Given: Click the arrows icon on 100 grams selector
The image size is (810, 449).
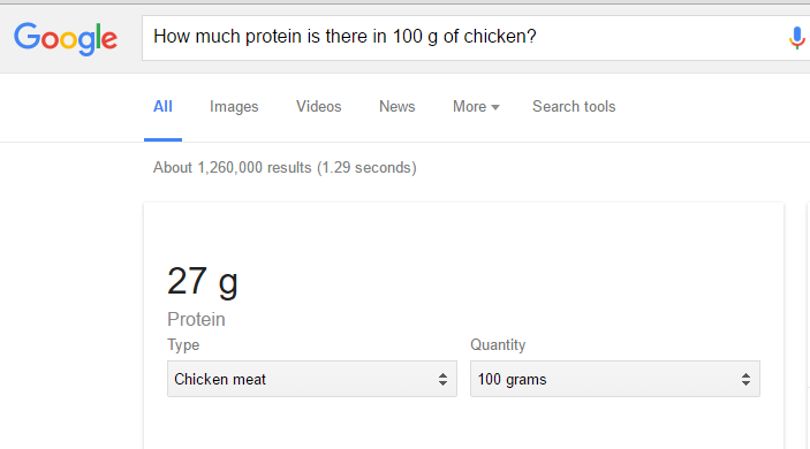Looking at the screenshot, I should 745,379.
